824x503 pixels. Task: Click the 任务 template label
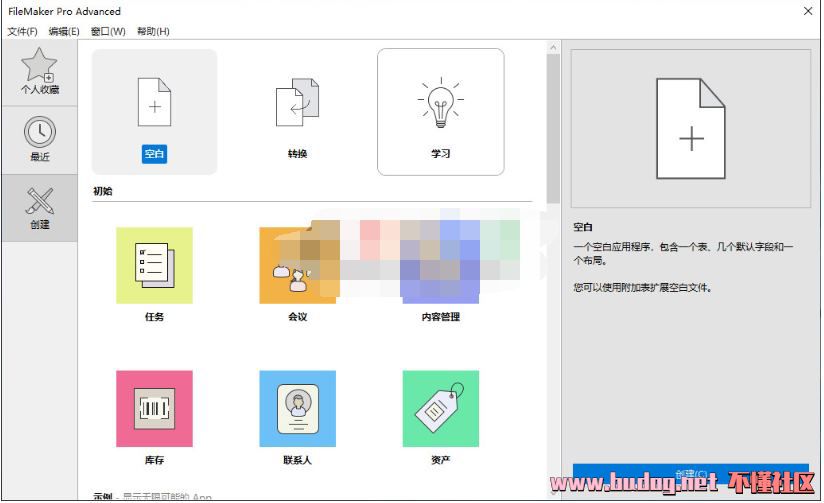[154, 316]
